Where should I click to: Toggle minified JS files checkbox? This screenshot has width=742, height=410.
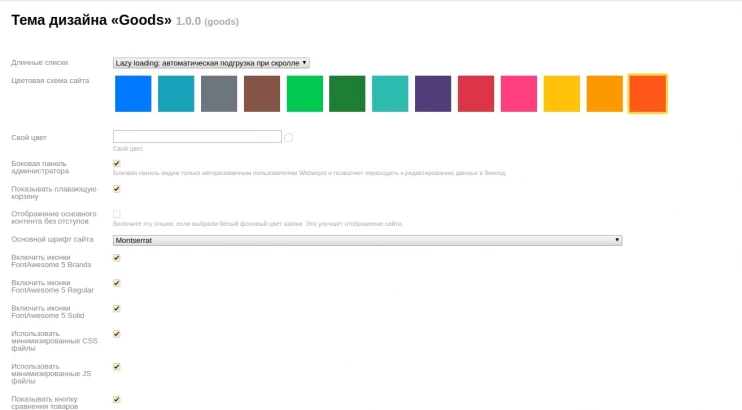117,367
